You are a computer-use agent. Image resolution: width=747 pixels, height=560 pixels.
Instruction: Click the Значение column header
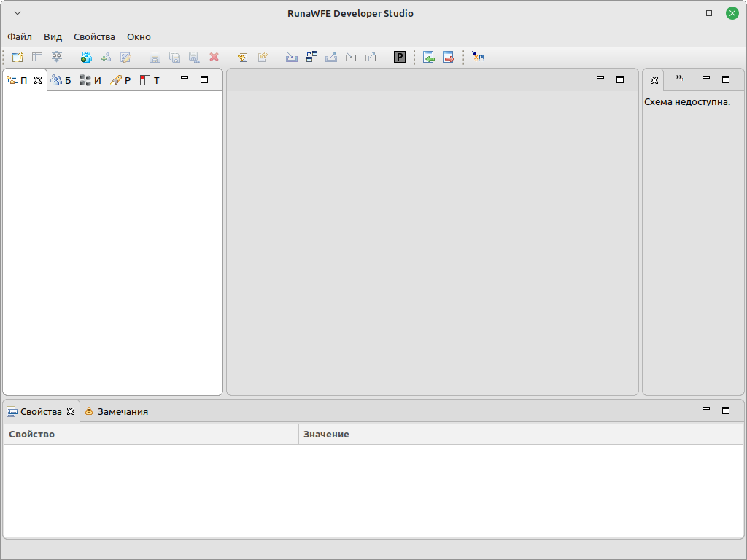[521, 435]
